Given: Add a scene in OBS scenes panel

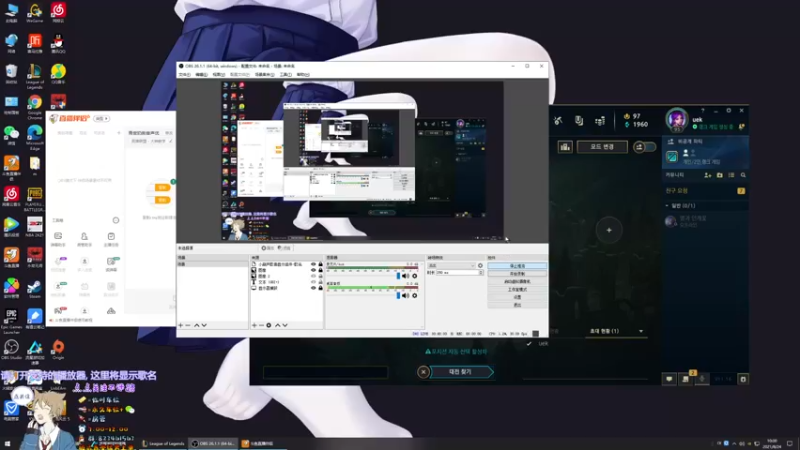Looking at the screenshot, I should tap(180, 325).
